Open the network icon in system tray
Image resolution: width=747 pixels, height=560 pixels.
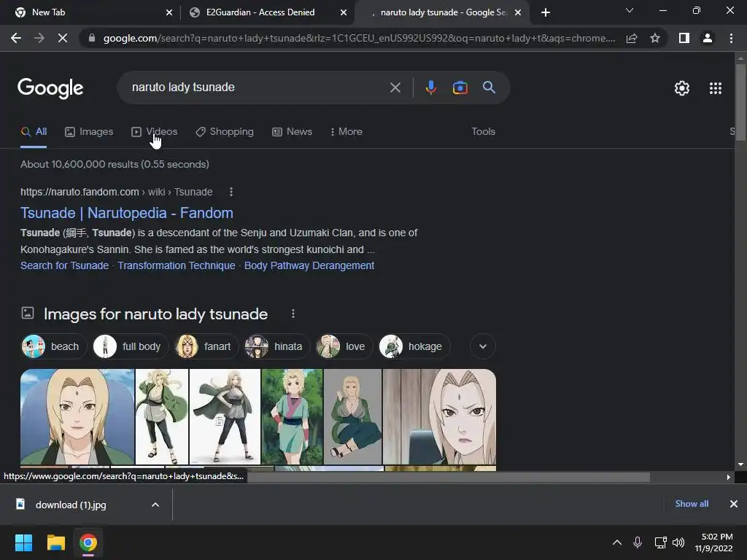660,542
